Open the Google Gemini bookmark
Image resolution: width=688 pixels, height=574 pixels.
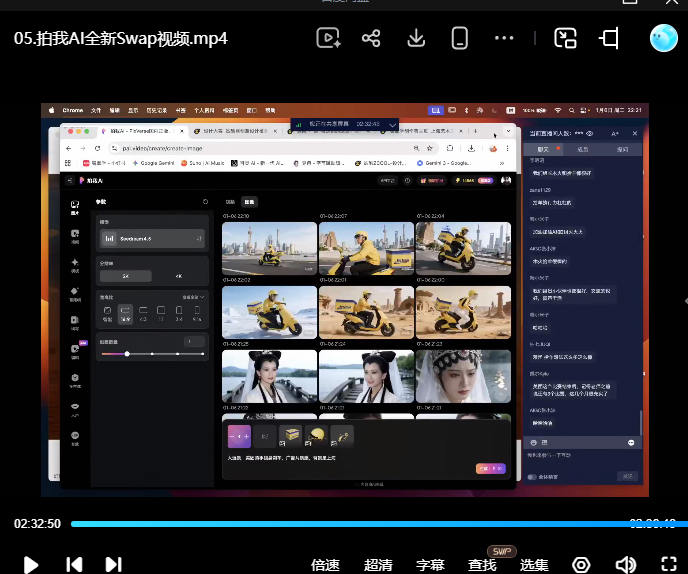(x=153, y=163)
